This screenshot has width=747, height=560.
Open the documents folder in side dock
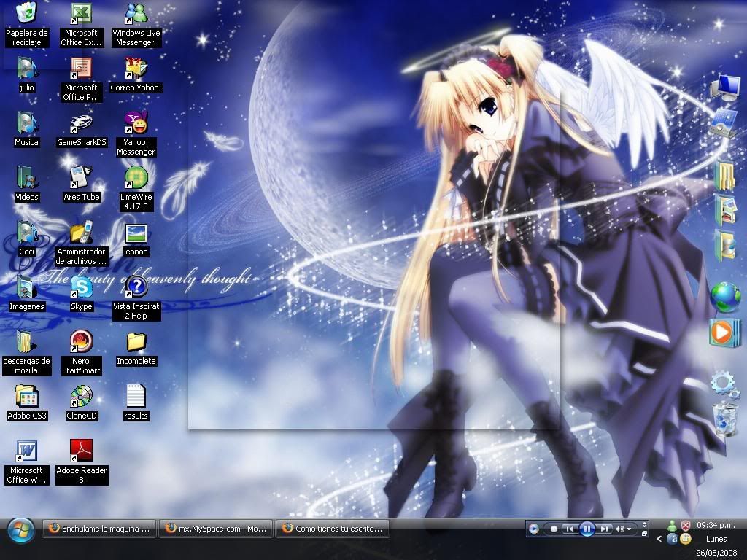coord(724,175)
